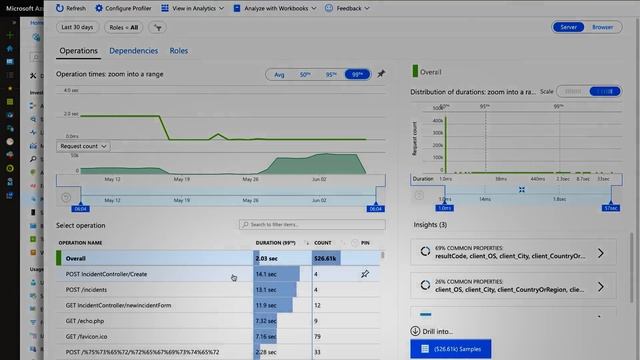The width and height of the screenshot is (640, 360).
Task: Expand the 69% common properties insight
Action: pyautogui.click(x=513, y=253)
